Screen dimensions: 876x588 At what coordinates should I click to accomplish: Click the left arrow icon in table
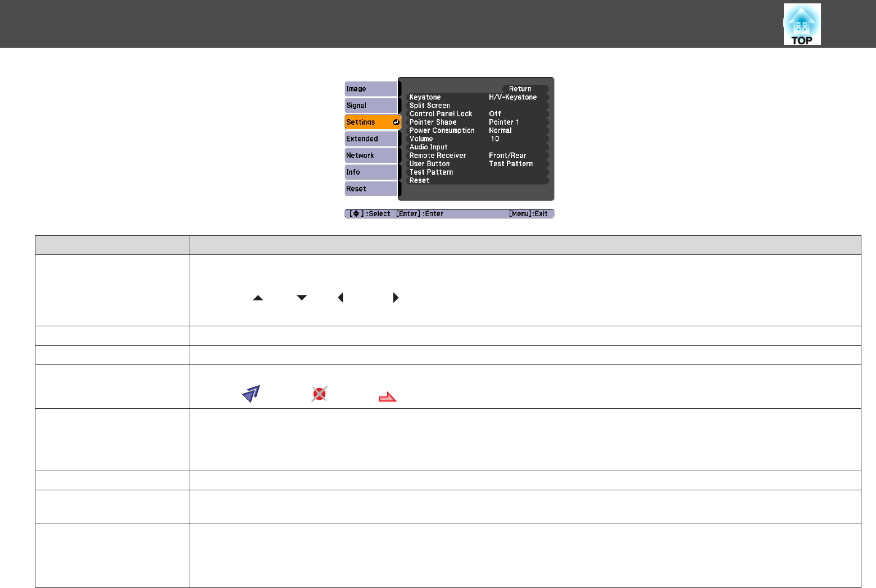pyautogui.click(x=341, y=298)
